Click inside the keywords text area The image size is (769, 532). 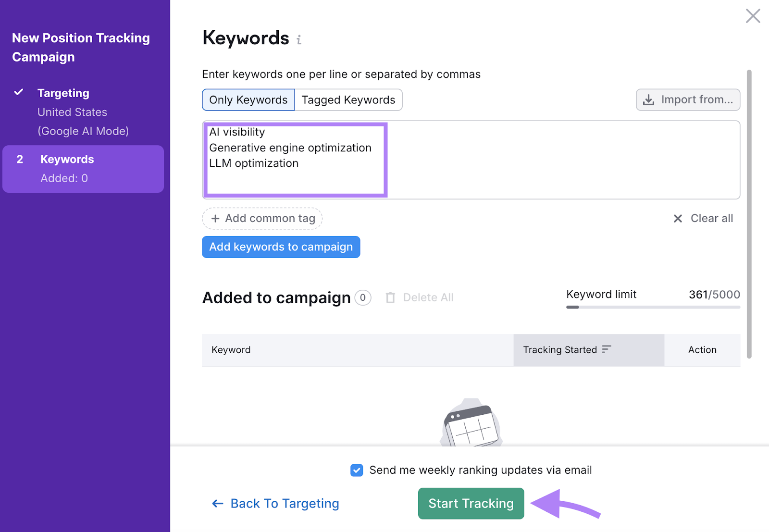click(x=529, y=160)
